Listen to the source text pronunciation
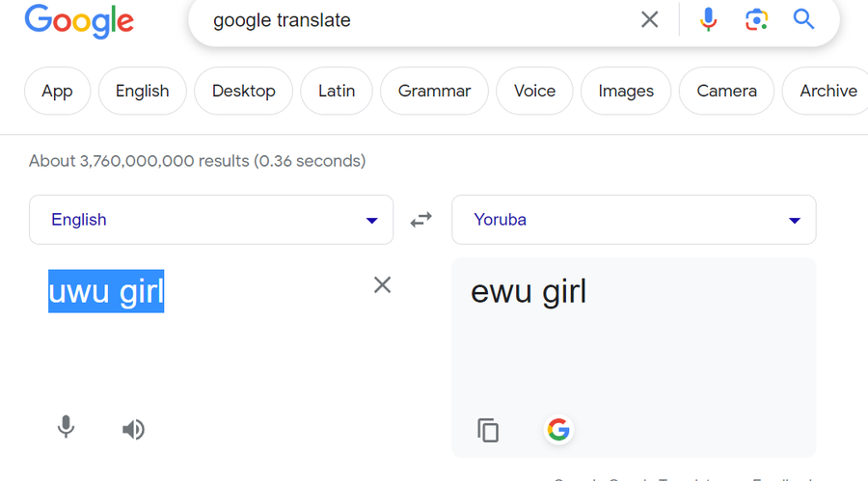The height and width of the screenshot is (481, 868). (133, 429)
